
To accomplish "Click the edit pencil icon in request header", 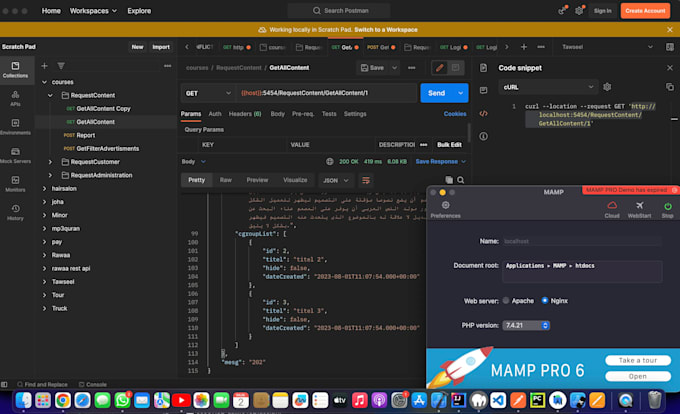I will tap(439, 68).
